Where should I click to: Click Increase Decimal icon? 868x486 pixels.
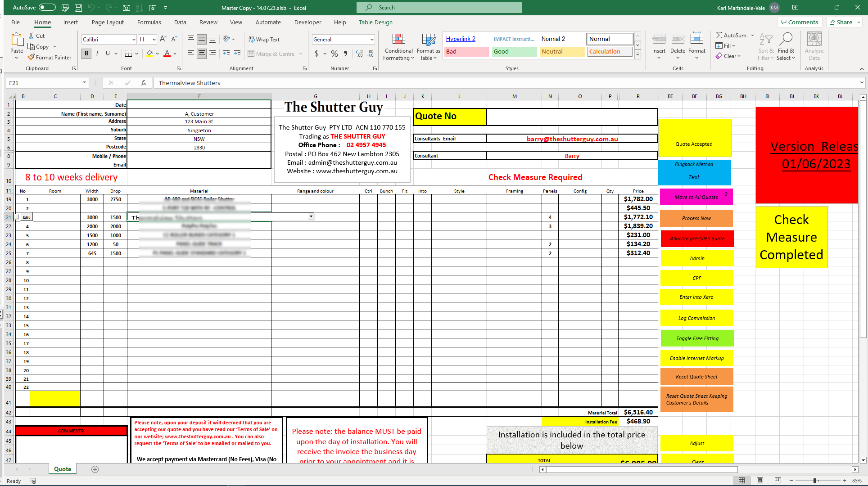coord(359,54)
